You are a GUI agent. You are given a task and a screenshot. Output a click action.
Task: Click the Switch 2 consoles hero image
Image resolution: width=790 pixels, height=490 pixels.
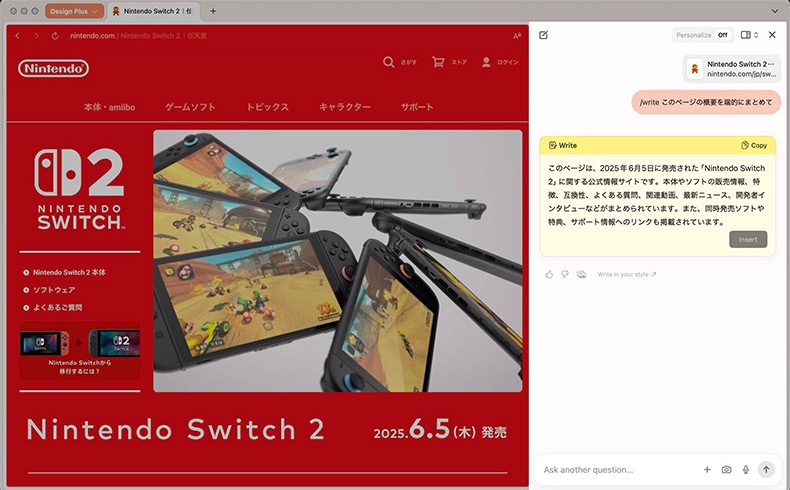pyautogui.click(x=338, y=261)
